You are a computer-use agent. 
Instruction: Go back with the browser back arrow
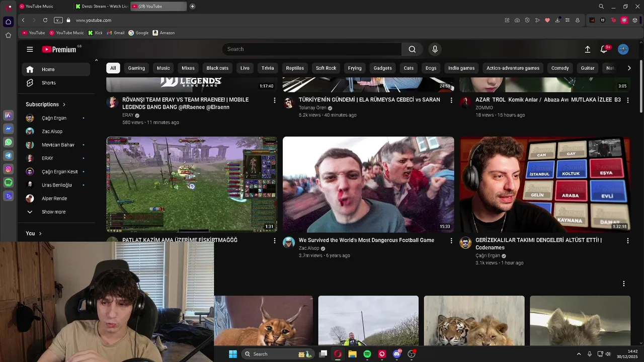(x=23, y=20)
